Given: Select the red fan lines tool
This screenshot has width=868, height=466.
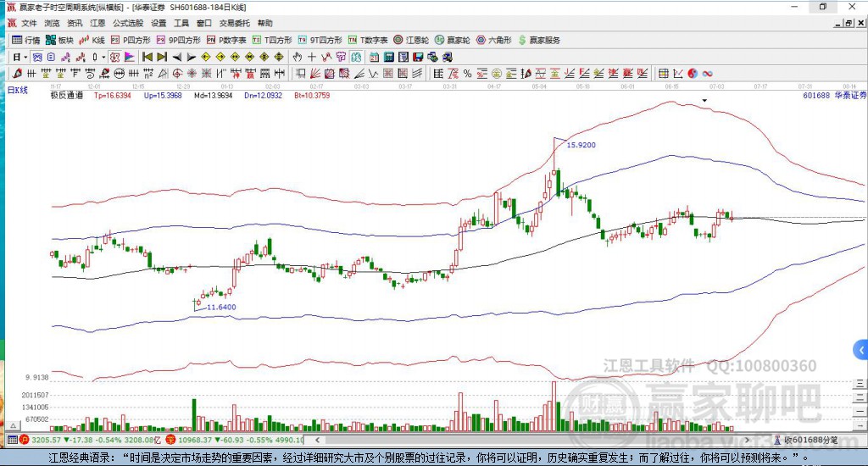Looking at the screenshot, I should [315, 74].
